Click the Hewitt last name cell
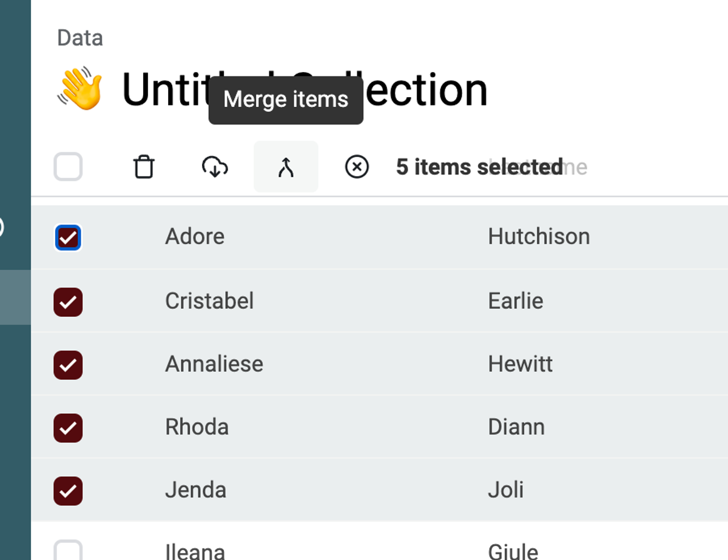Viewport: 728px width, 560px height. [520, 364]
